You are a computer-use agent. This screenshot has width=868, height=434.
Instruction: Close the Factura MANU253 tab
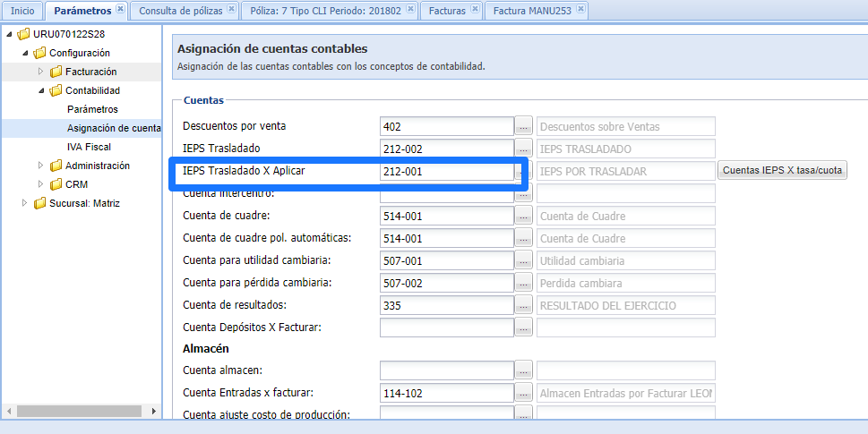click(580, 10)
